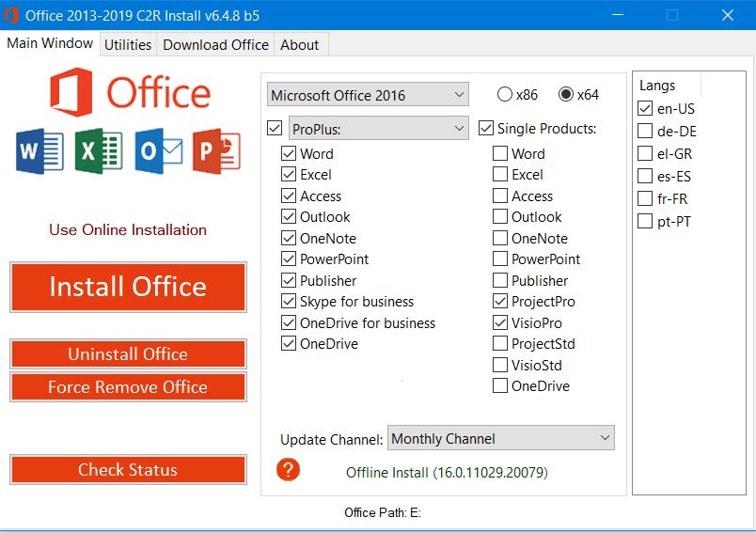Image resolution: width=756 pixels, height=533 pixels.
Task: Check PowerPoint under Single Products
Action: [500, 259]
